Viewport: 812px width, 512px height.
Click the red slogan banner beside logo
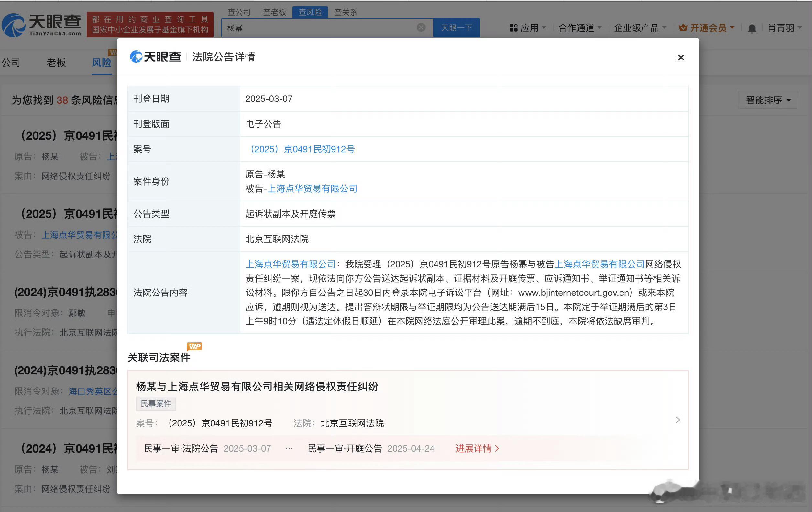tap(150, 25)
